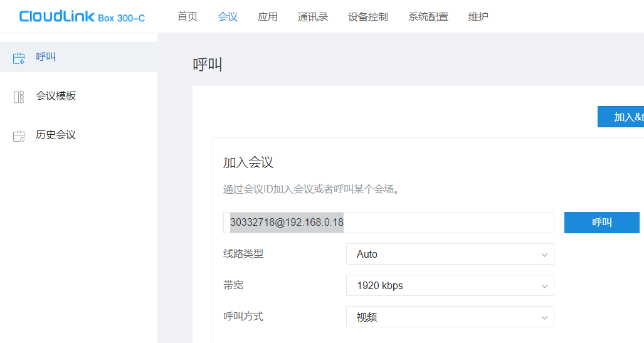Open the 设备控制 tab
The image size is (644, 343).
pos(368,17)
